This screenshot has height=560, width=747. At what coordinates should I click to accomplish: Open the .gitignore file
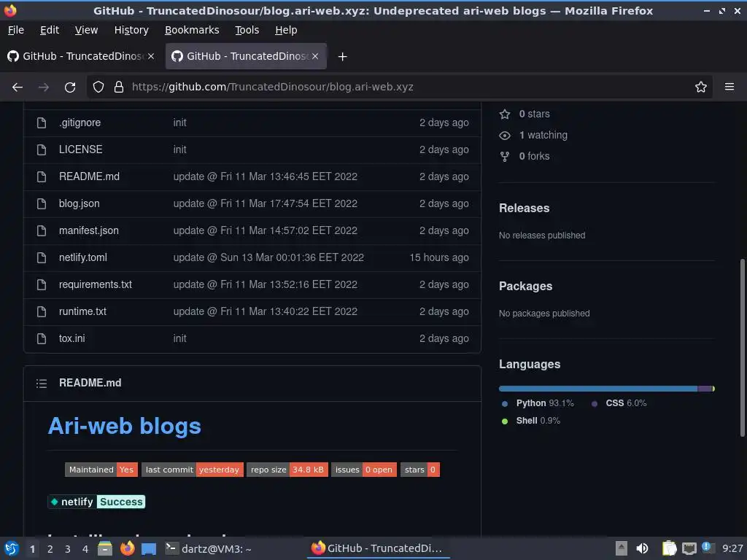tap(80, 122)
